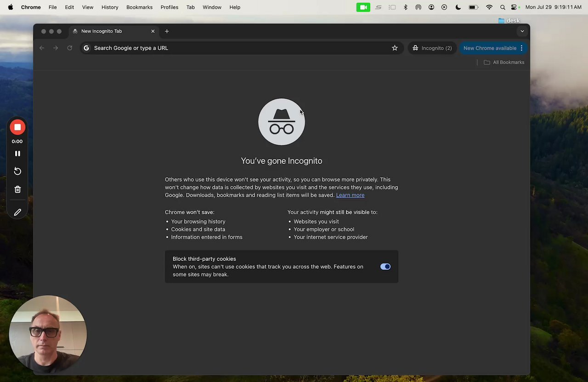Open the Chrome application menu
Screen dimensions: 588x382
coord(31,7)
